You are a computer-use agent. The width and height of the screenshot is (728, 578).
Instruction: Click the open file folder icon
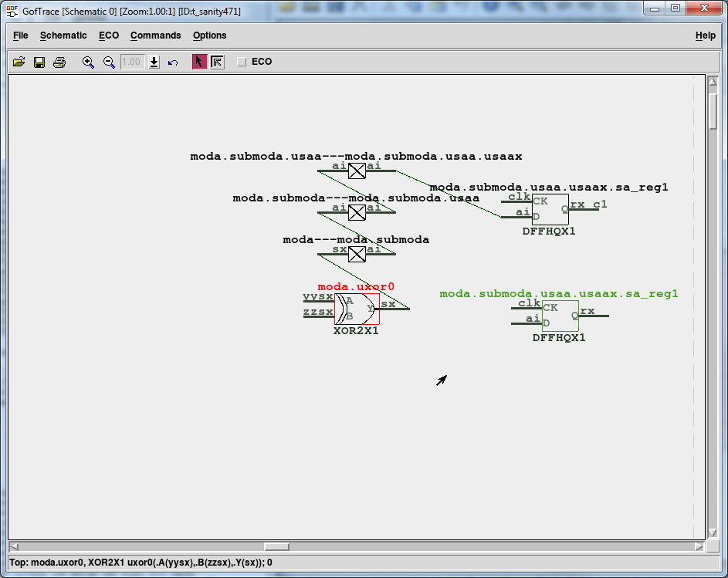point(19,62)
